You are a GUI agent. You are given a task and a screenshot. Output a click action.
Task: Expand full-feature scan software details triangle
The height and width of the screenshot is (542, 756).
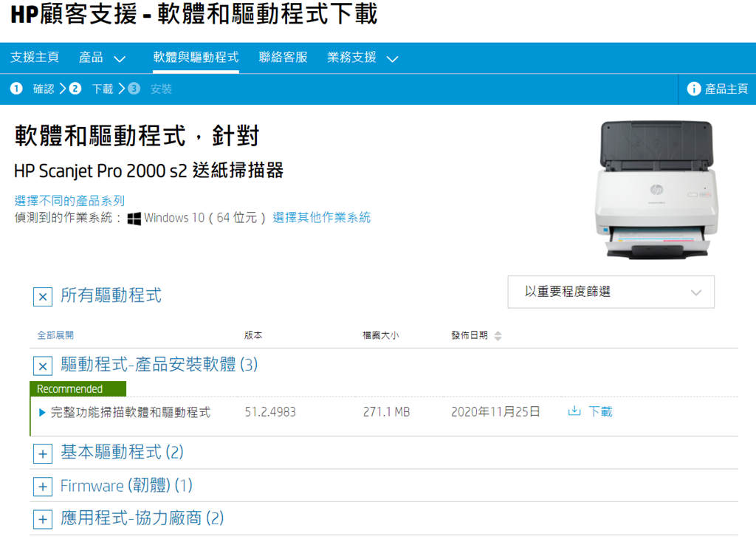[42, 412]
